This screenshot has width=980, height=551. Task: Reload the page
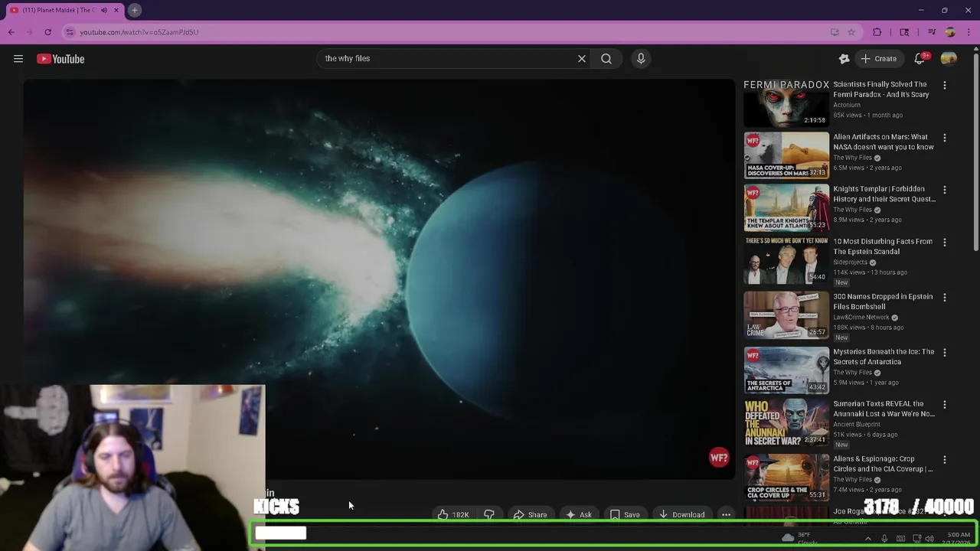(x=47, y=32)
